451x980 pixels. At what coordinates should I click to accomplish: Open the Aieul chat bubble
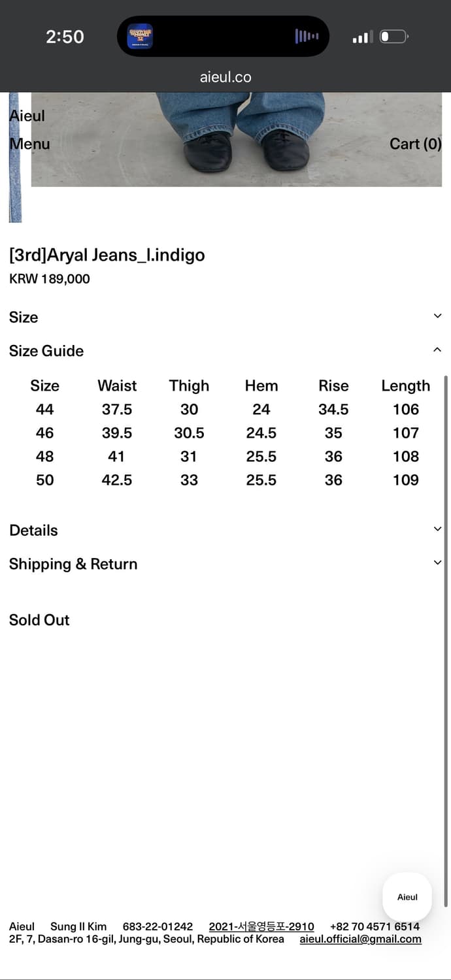click(407, 897)
